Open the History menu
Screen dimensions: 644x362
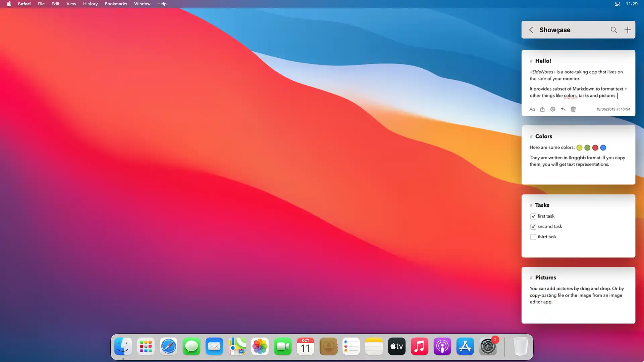tap(90, 4)
